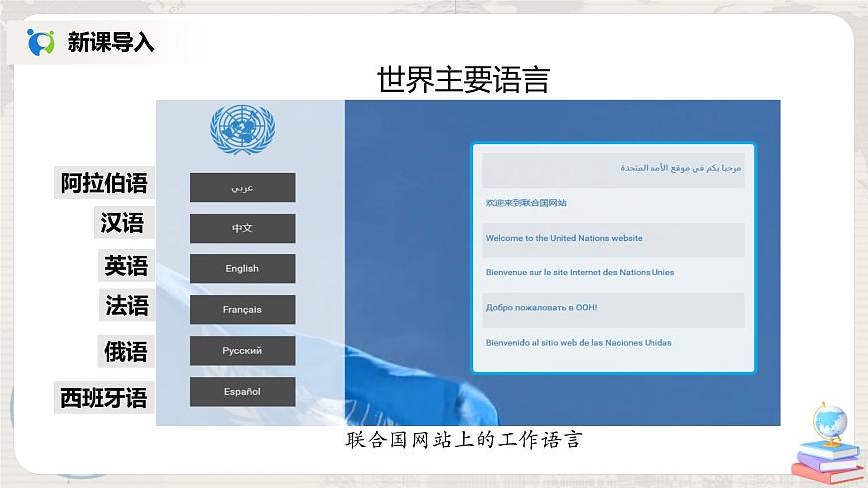Pick the Español language button
868x488 pixels.
pyautogui.click(x=242, y=391)
